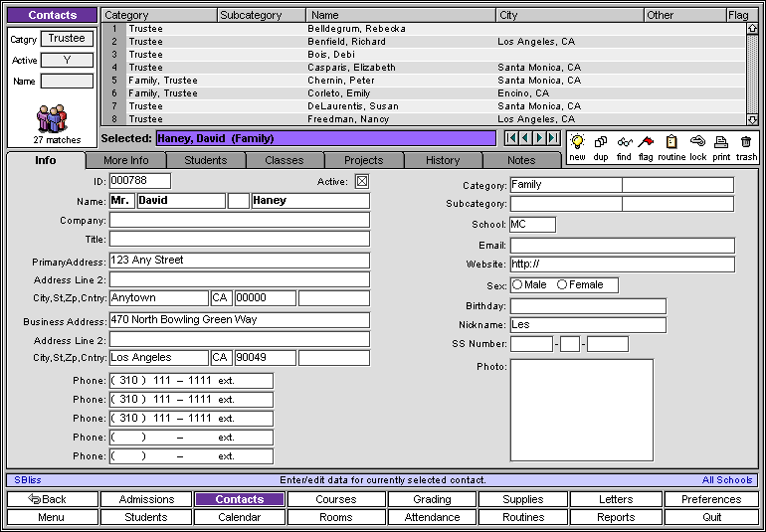This screenshot has width=766, height=532.
Task: Click the Company input field
Action: 240,220
